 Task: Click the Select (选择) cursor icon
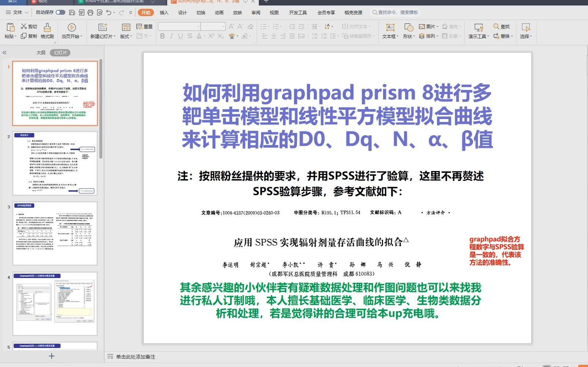526,27
